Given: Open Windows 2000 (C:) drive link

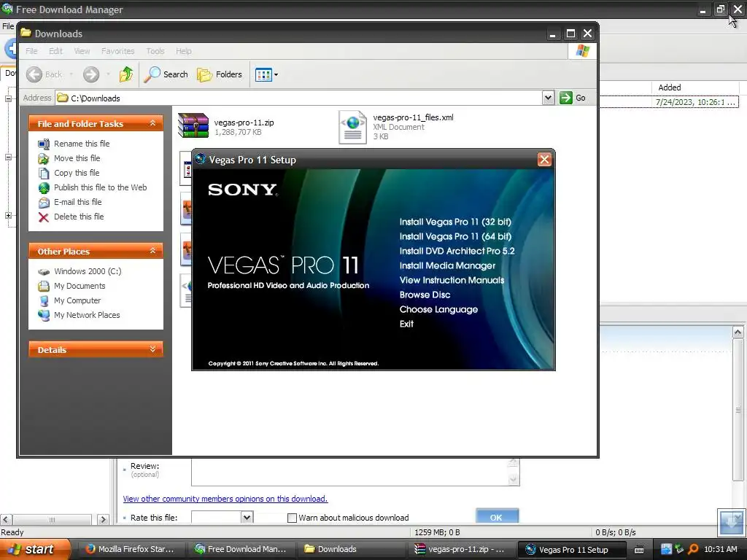Looking at the screenshot, I should [88, 271].
